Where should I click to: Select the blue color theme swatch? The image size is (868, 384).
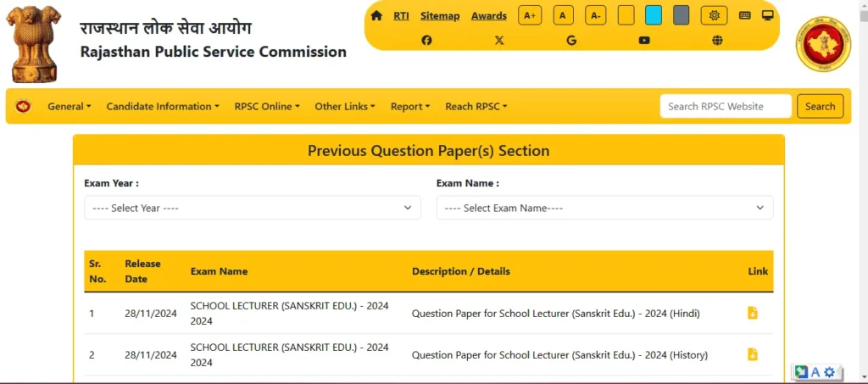tap(653, 15)
